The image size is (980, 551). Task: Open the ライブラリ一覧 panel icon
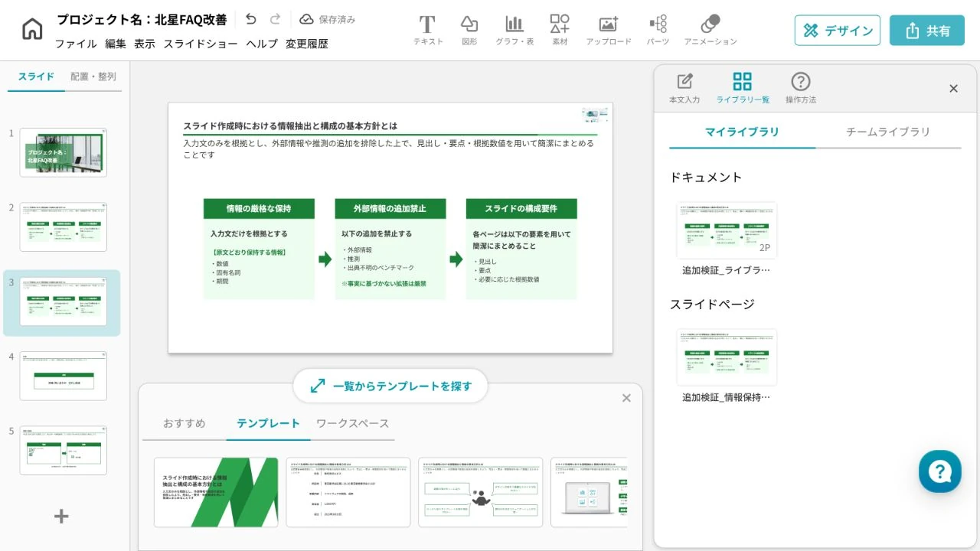pos(743,89)
